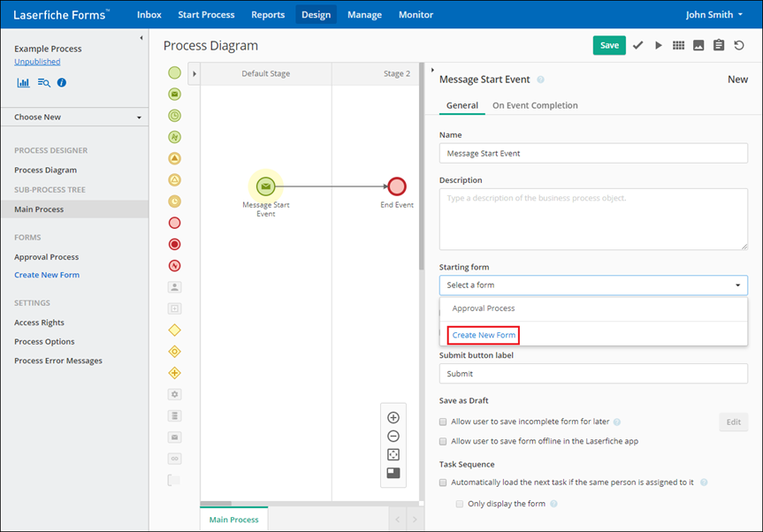Select the green Error Start Event palette icon
The width and height of the screenshot is (763, 532).
(x=175, y=137)
